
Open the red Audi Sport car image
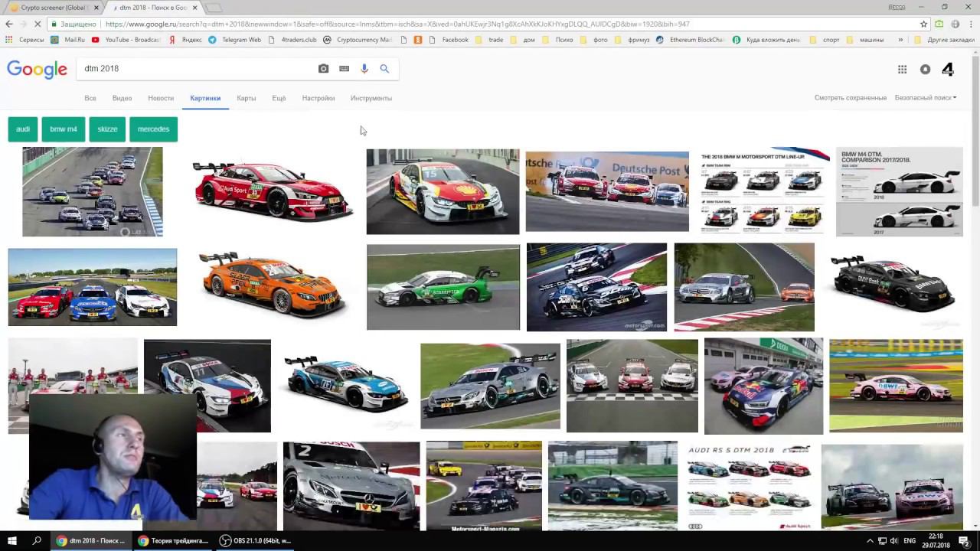pos(272,191)
